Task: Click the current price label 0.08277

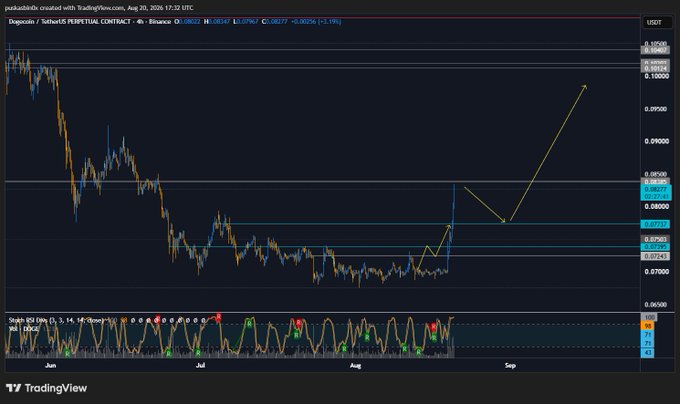Action: pos(656,189)
